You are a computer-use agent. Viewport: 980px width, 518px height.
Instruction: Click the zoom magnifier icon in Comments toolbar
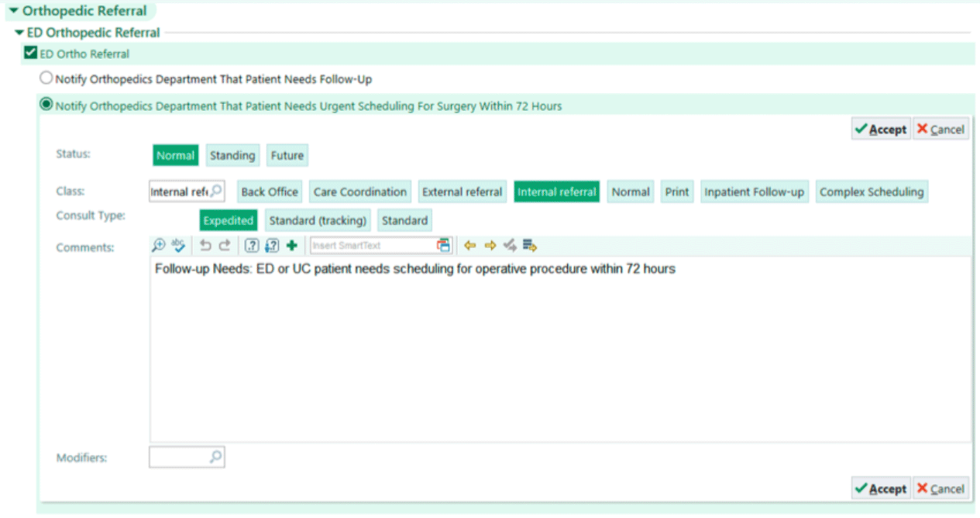pos(158,246)
